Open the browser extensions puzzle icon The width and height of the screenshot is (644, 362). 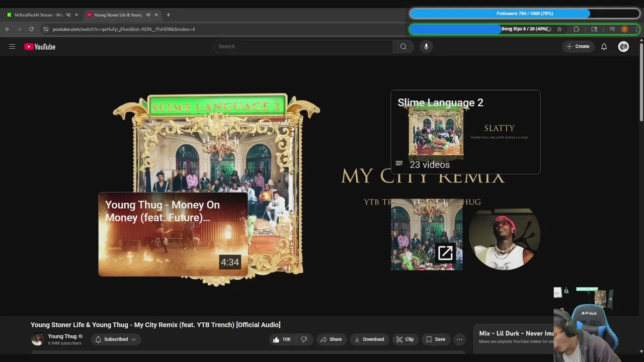577,29
